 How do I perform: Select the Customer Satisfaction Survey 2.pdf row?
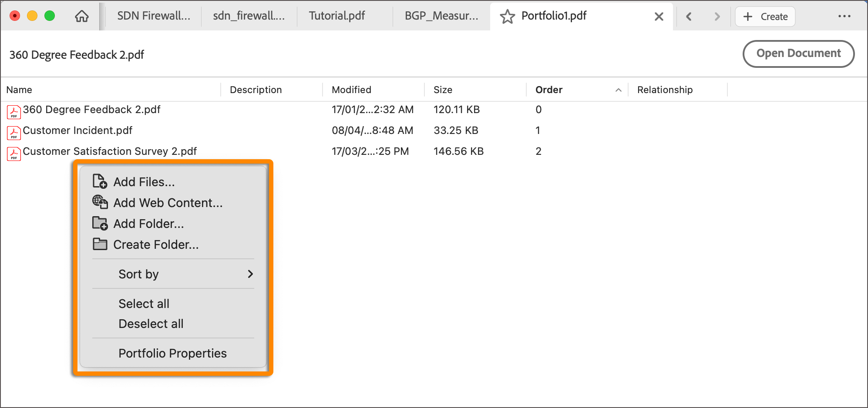110,151
